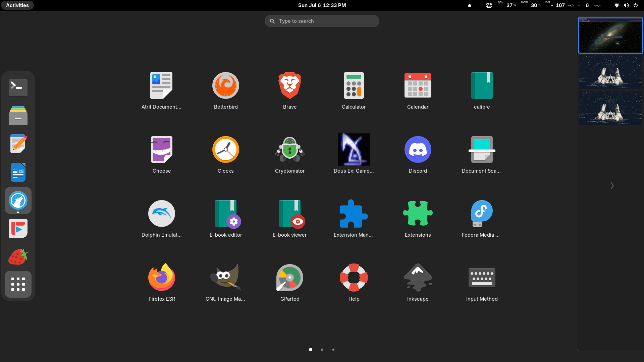Open Cryptomator vault app
This screenshot has height=362, width=644.
click(x=290, y=155)
